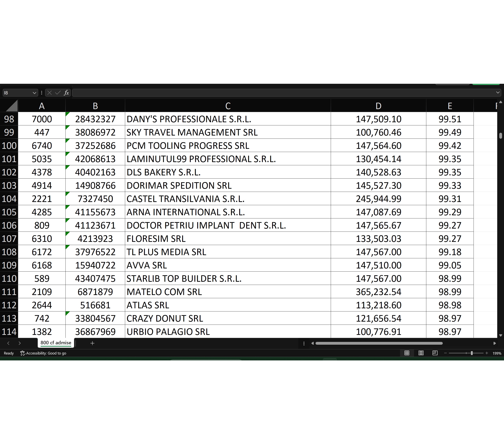
Task: Open the Name Box dropdown arrow
Action: pyautogui.click(x=34, y=93)
